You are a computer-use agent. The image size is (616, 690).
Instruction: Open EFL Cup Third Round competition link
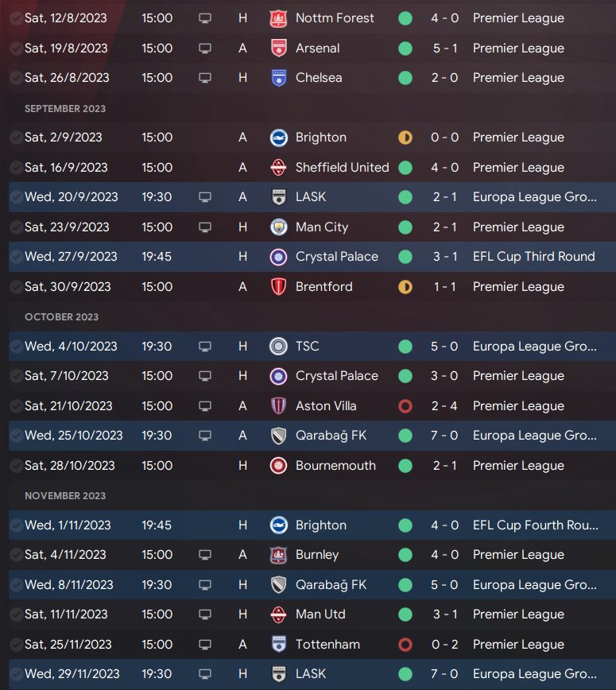tap(533, 257)
